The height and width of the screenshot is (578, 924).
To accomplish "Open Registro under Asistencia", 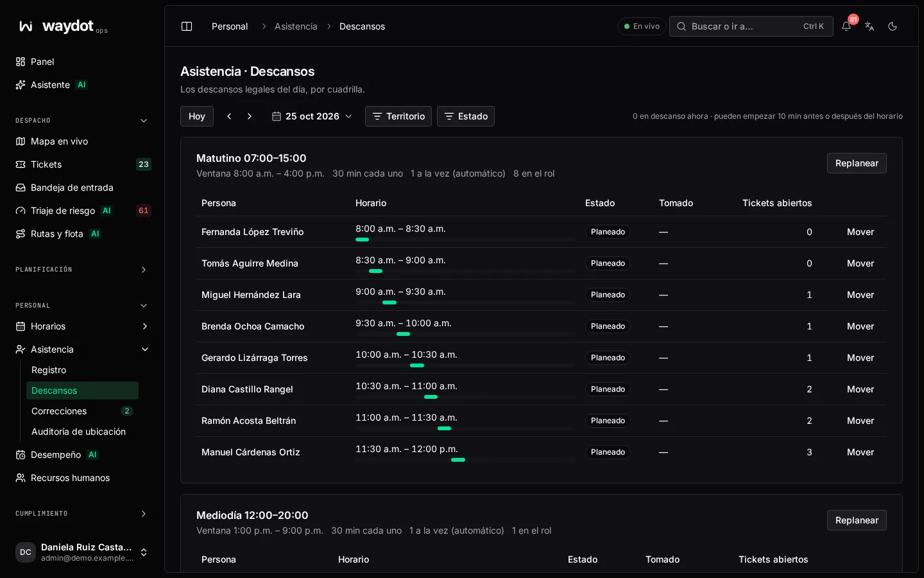I will coord(82,370).
